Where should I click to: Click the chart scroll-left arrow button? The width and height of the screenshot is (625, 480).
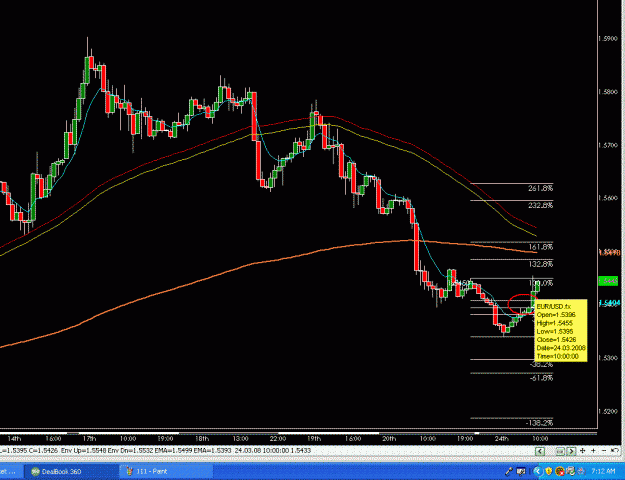tap(540, 451)
